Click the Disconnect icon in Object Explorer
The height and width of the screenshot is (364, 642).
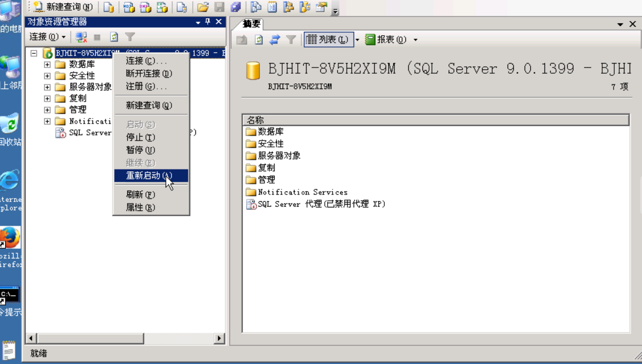click(x=81, y=37)
